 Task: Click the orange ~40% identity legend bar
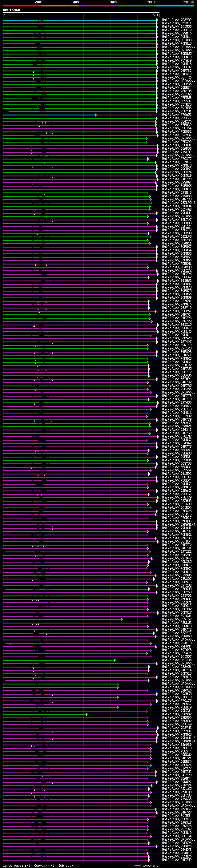point(60,6)
